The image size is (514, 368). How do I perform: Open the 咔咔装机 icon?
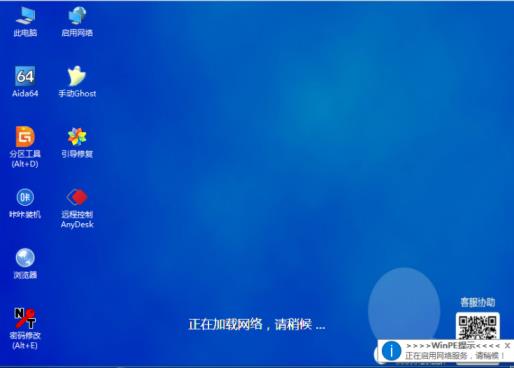(x=25, y=203)
